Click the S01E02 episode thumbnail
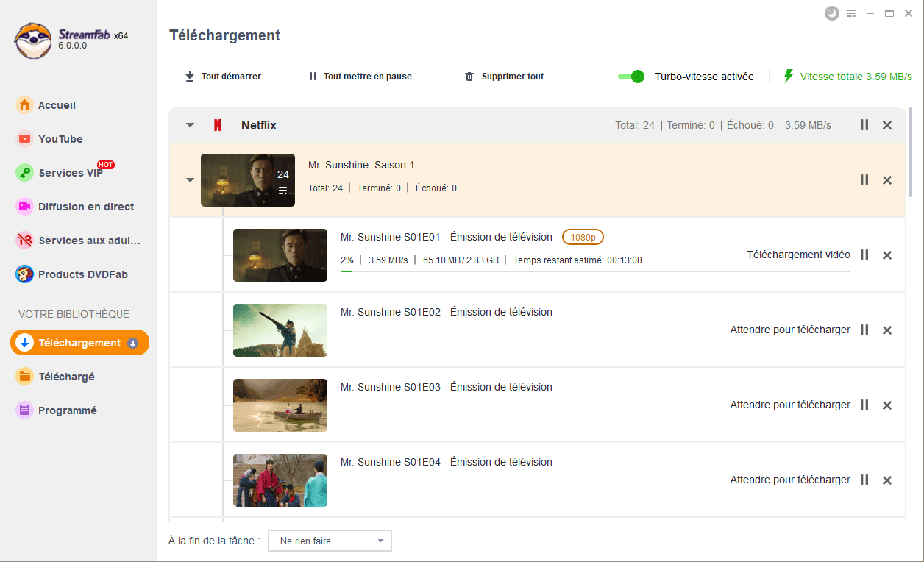The height and width of the screenshot is (562, 924). tap(280, 330)
